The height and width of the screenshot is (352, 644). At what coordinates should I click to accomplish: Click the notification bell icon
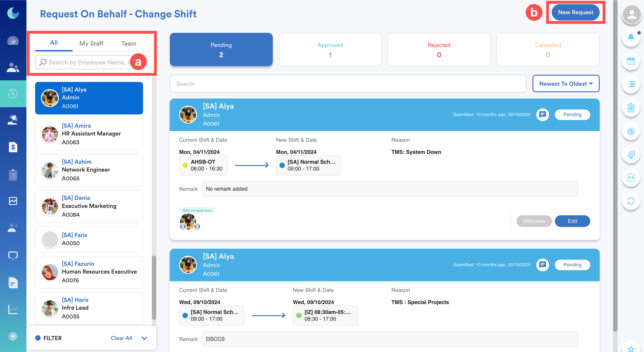point(631,37)
